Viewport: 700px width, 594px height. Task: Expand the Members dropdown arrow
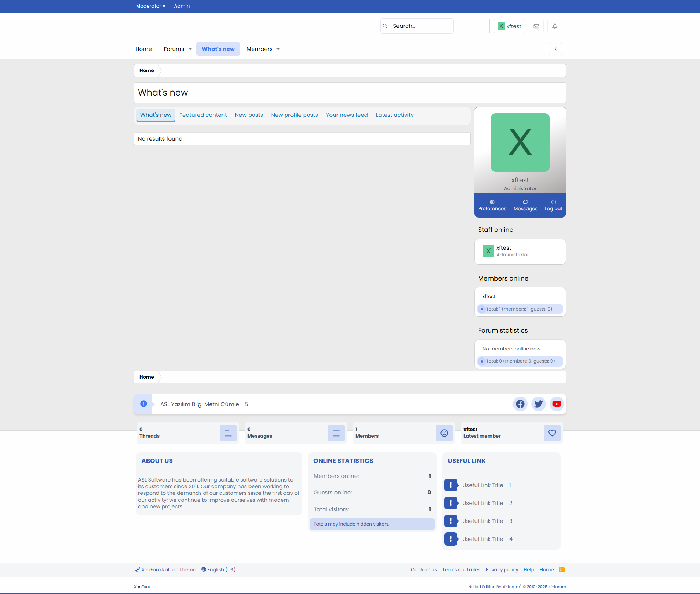click(278, 49)
